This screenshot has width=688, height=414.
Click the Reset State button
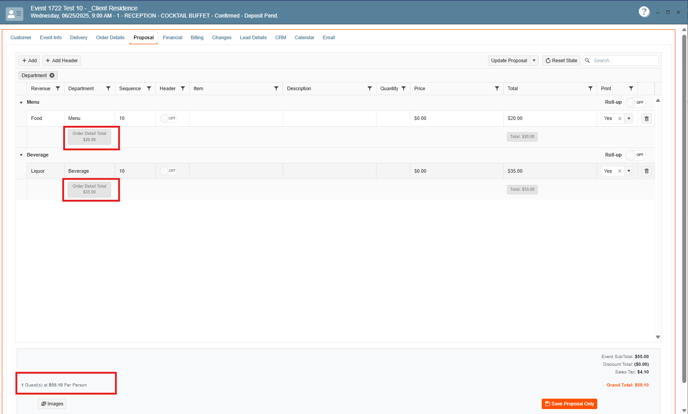click(561, 60)
